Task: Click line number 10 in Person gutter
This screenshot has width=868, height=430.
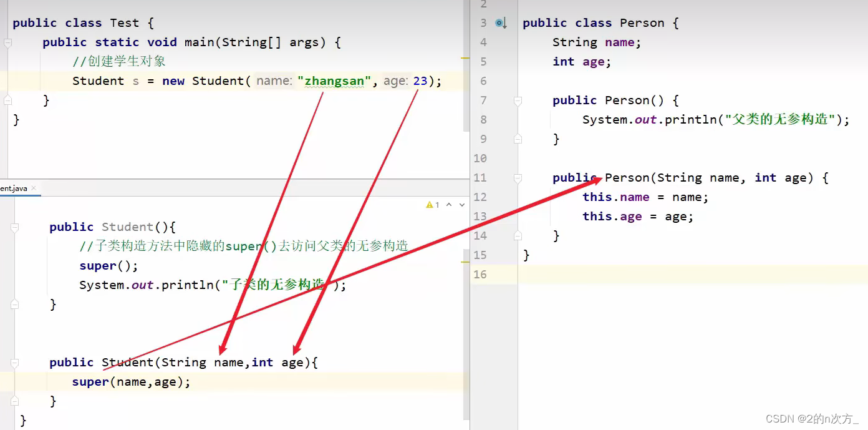Action: [x=480, y=159]
